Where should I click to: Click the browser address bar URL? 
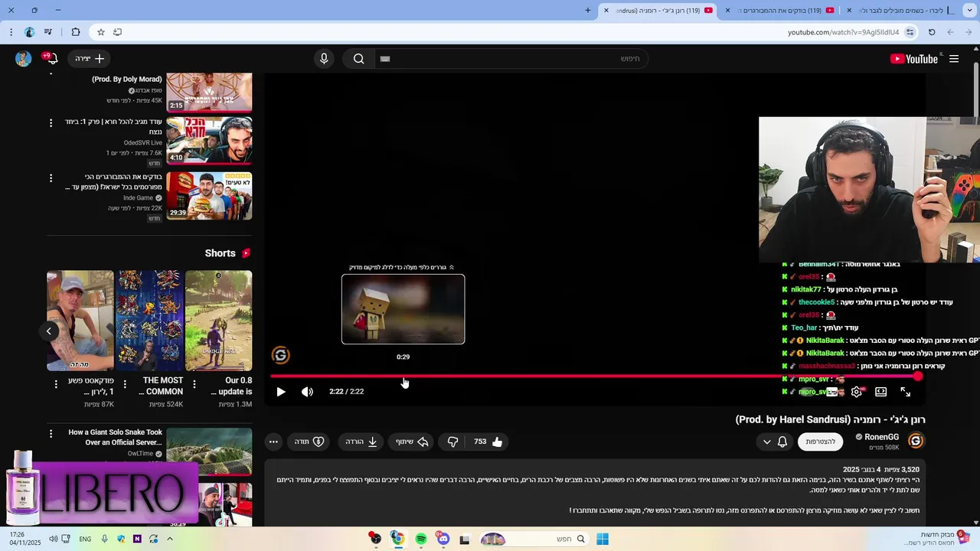[x=843, y=32]
